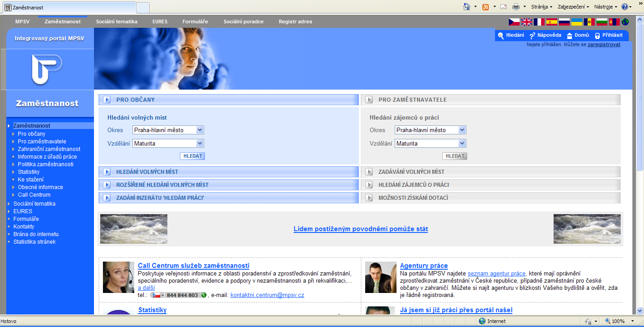644x327 pixels.
Task: Open Vzdělání dropdown under Hledání zájemců o práci
Action: (431, 143)
